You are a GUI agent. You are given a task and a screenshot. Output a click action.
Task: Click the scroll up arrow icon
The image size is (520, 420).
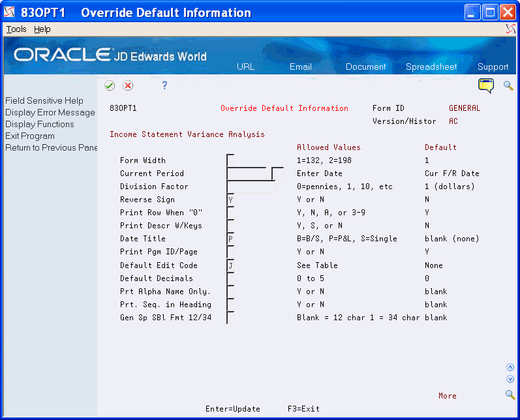(510, 367)
